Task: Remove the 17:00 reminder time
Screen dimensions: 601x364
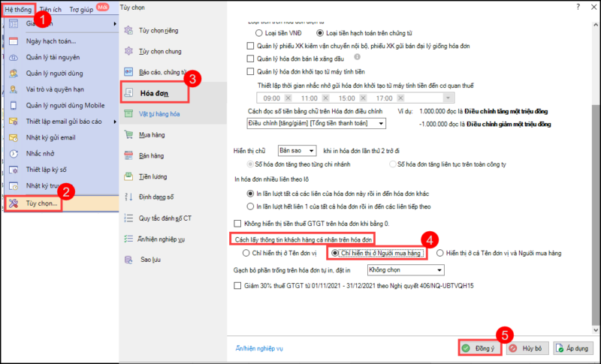Action: pos(400,98)
